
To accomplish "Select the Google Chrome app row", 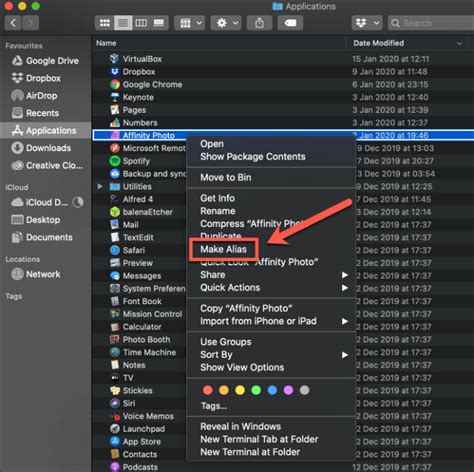I will click(283, 84).
